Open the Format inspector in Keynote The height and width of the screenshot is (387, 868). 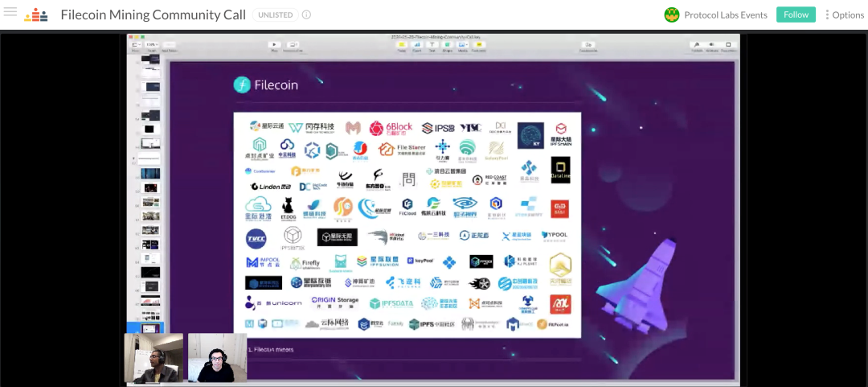coord(697,46)
